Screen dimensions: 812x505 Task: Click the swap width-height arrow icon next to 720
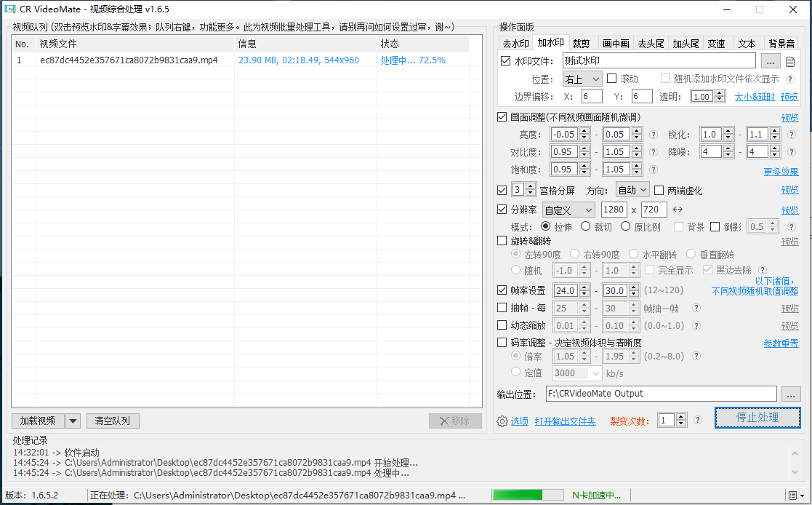pyautogui.click(x=678, y=210)
